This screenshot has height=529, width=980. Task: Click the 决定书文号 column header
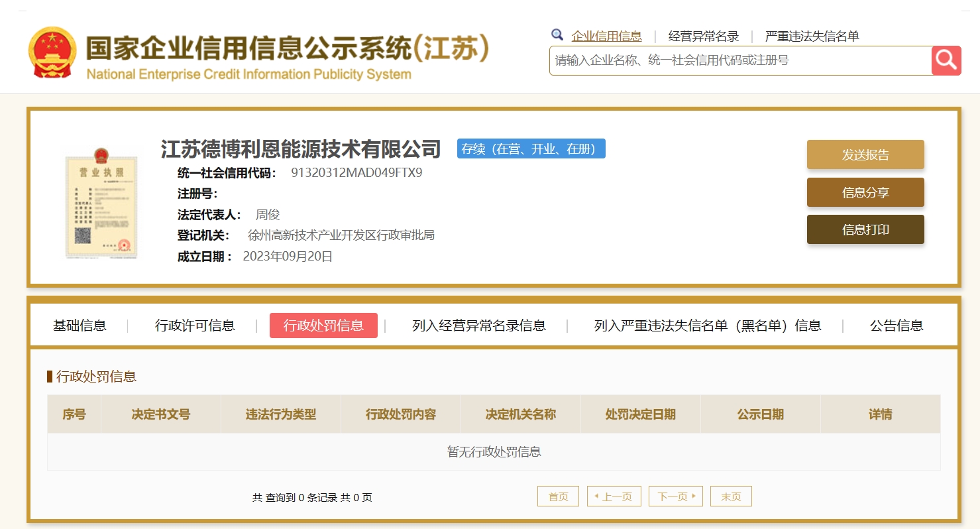pyautogui.click(x=161, y=414)
